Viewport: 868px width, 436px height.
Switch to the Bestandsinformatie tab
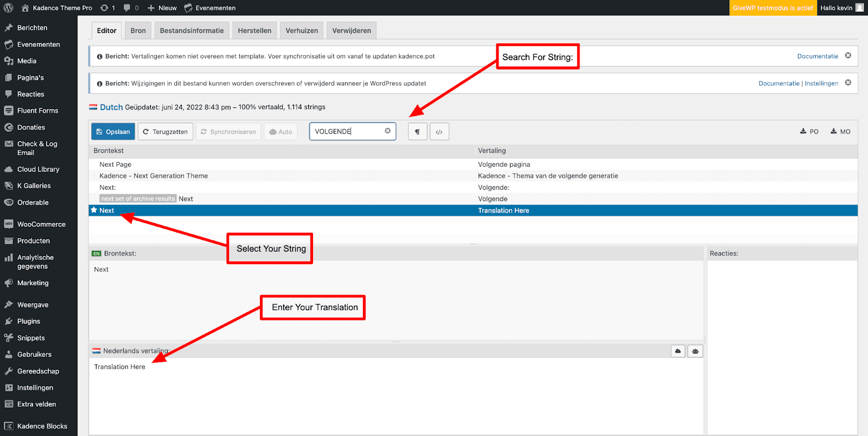192,30
